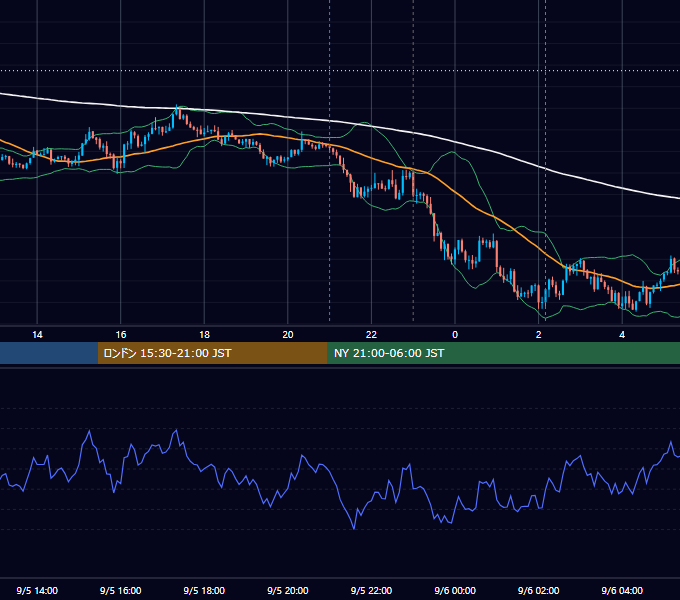
Task: Click the 9/6 04:00 time label
Action: (622, 590)
